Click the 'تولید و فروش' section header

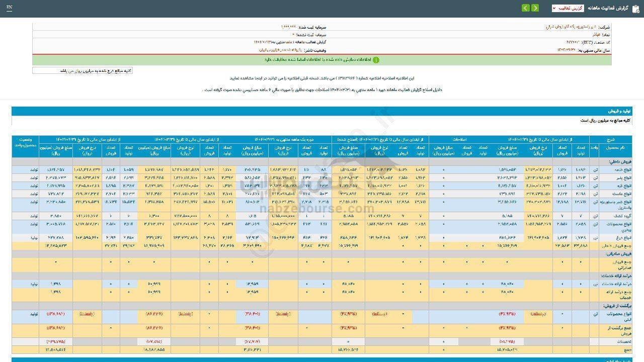click(619, 111)
